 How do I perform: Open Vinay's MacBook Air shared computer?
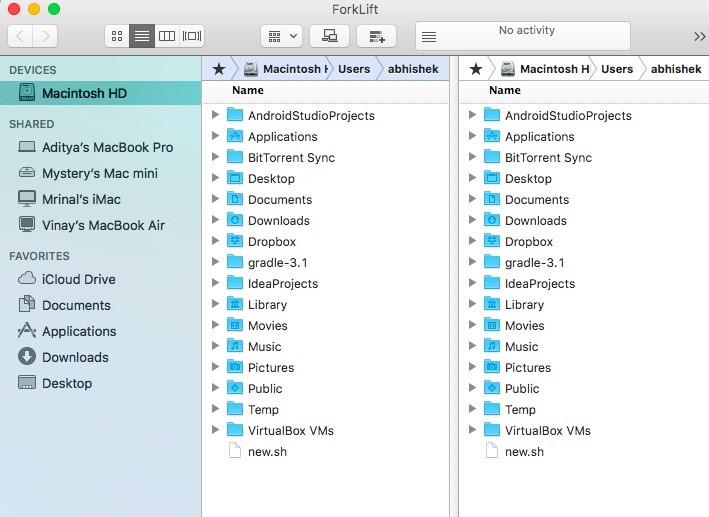coord(100,225)
